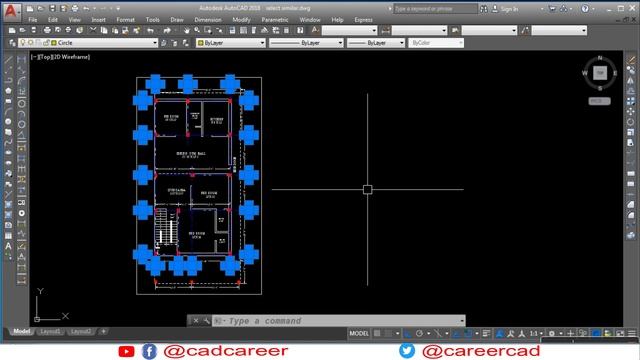Click the Dimension Style icon
This screenshot has width=640, height=360.
(x=385, y=30)
